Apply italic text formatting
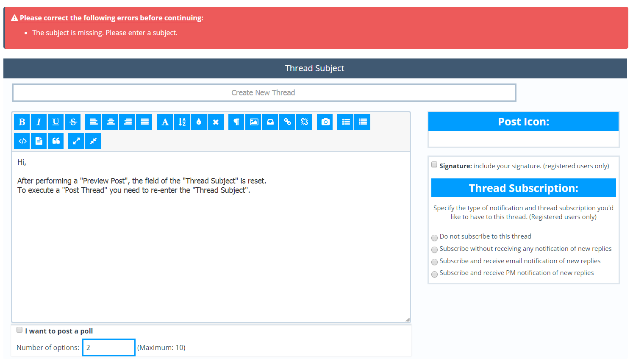 [39, 122]
